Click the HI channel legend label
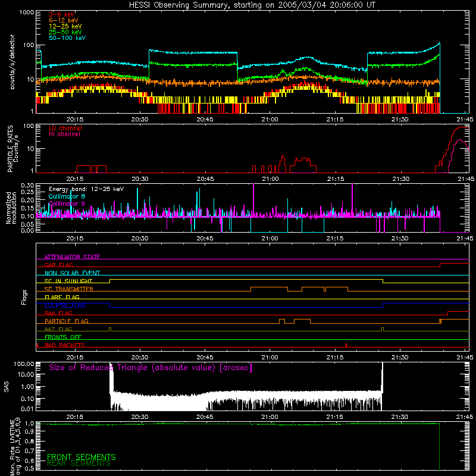Viewport: 476px width, 476px height. coord(64,134)
